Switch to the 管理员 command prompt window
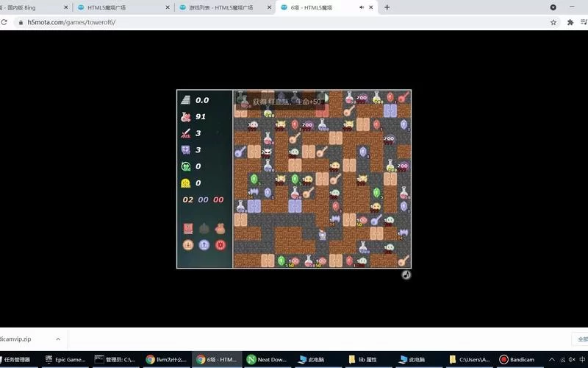 coord(116,359)
